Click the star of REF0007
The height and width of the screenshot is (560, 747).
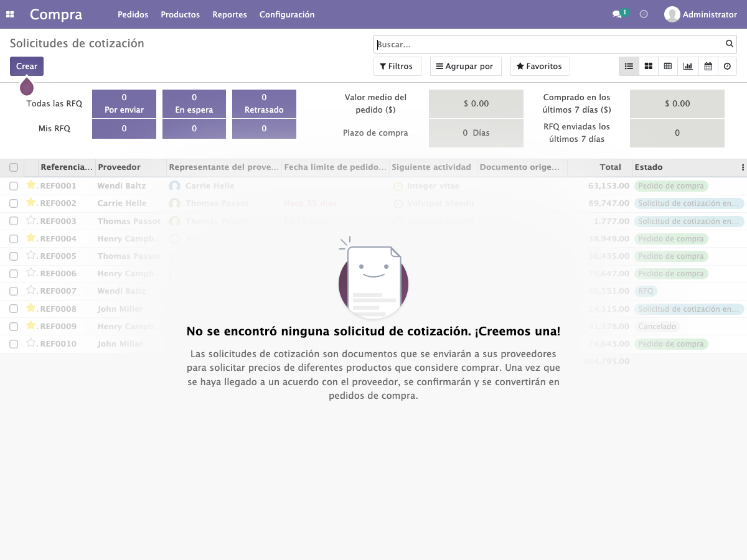click(x=31, y=290)
